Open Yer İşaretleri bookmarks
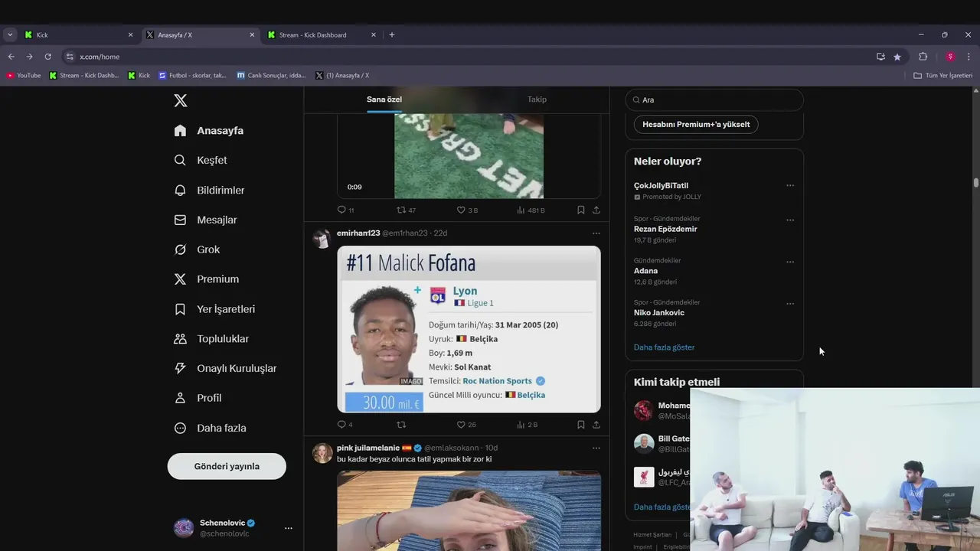 coord(214,309)
